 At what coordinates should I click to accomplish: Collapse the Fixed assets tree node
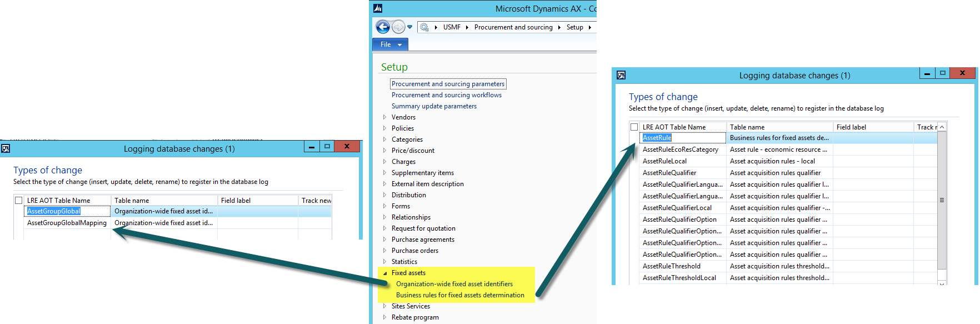tap(384, 273)
